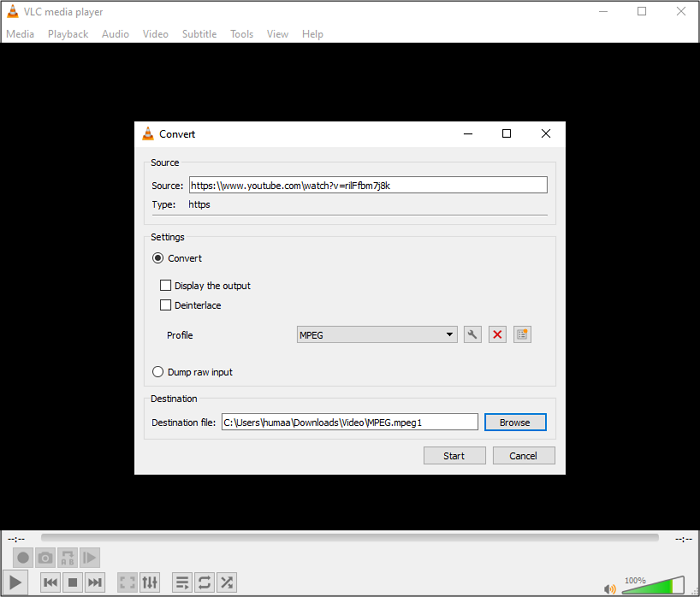The image size is (700, 597).
Task: Toggle the loop mode icon
Action: [x=204, y=582]
